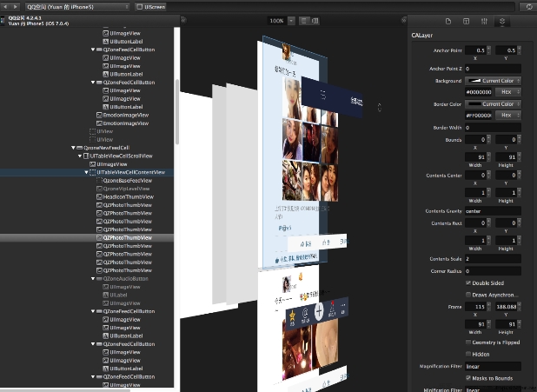Viewport: 537px width, 392px height.
Task: Toggle the Double Sided checkbox
Action: click(468, 282)
